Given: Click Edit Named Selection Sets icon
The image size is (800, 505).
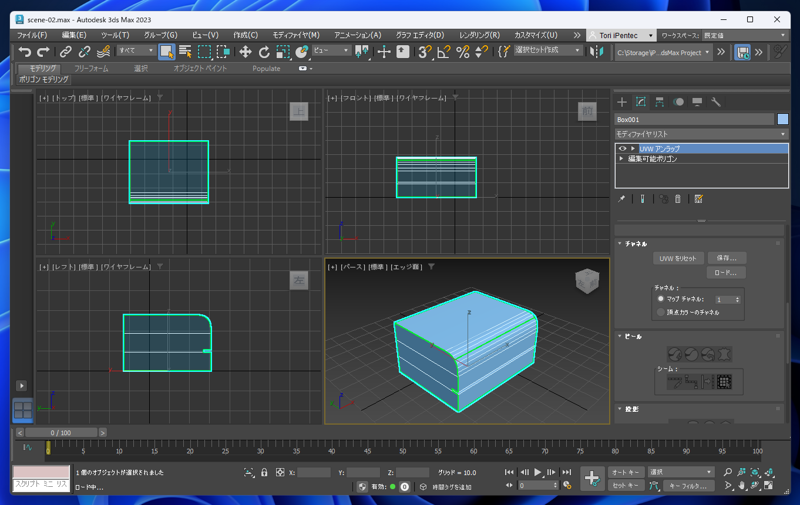Looking at the screenshot, I should pyautogui.click(x=504, y=52).
